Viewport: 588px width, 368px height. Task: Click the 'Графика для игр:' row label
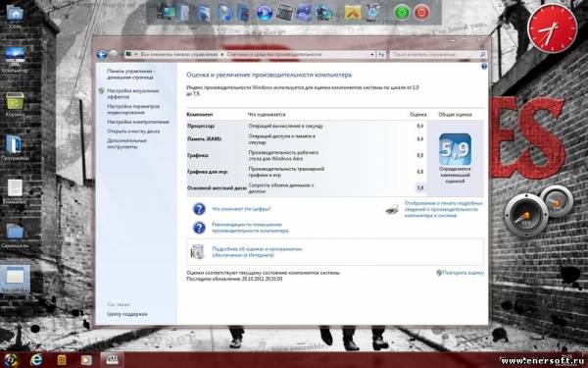click(208, 172)
